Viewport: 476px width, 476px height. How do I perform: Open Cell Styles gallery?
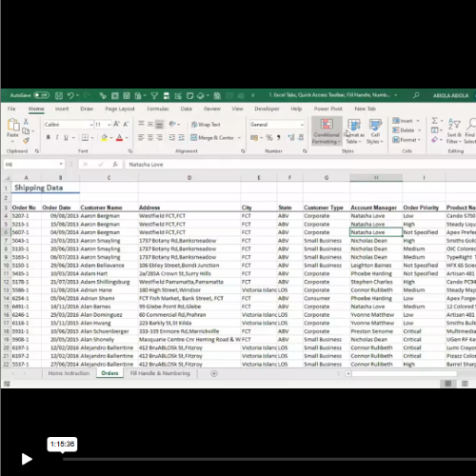click(375, 131)
